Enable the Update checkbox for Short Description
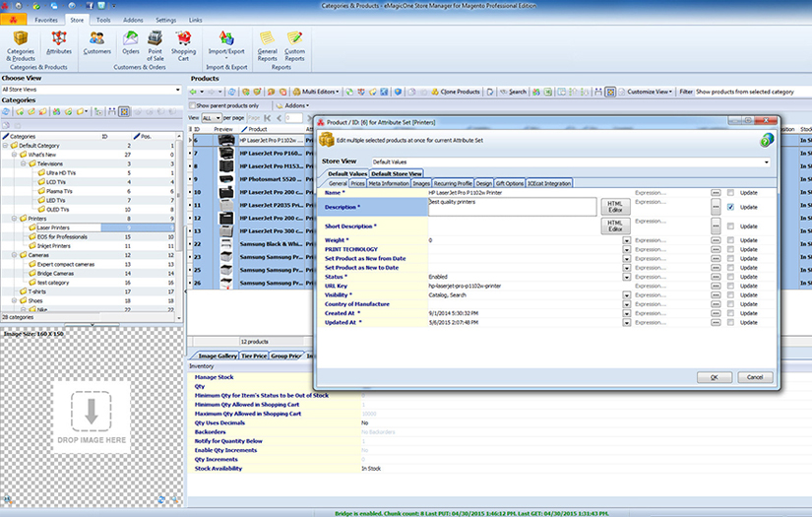The width and height of the screenshot is (812, 517). [730, 226]
